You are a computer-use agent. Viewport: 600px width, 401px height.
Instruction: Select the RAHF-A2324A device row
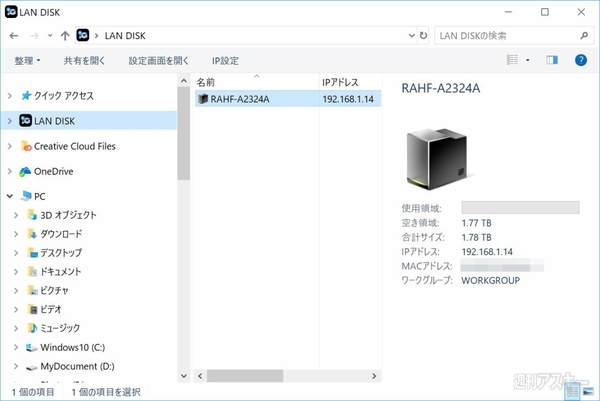[x=288, y=99]
